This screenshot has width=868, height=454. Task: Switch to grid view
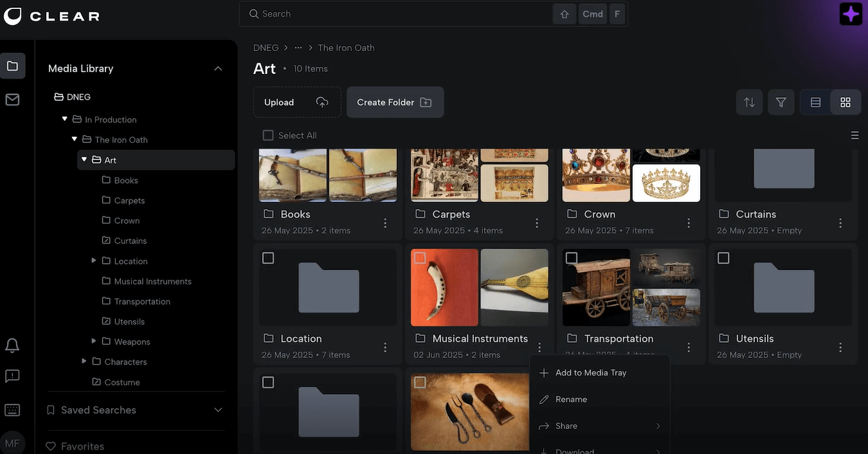pyautogui.click(x=845, y=102)
